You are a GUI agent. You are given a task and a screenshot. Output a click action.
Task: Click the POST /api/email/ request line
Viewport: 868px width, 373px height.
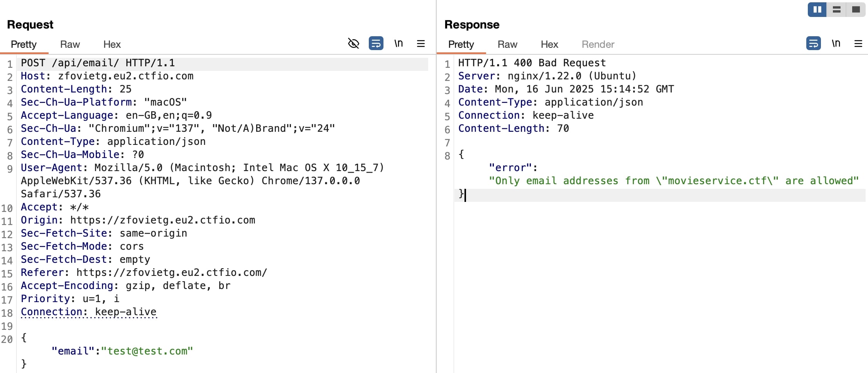(98, 63)
